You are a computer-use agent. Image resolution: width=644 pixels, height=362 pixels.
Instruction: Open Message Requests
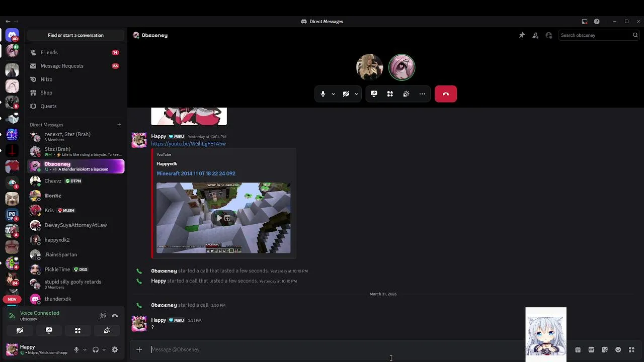(75, 66)
